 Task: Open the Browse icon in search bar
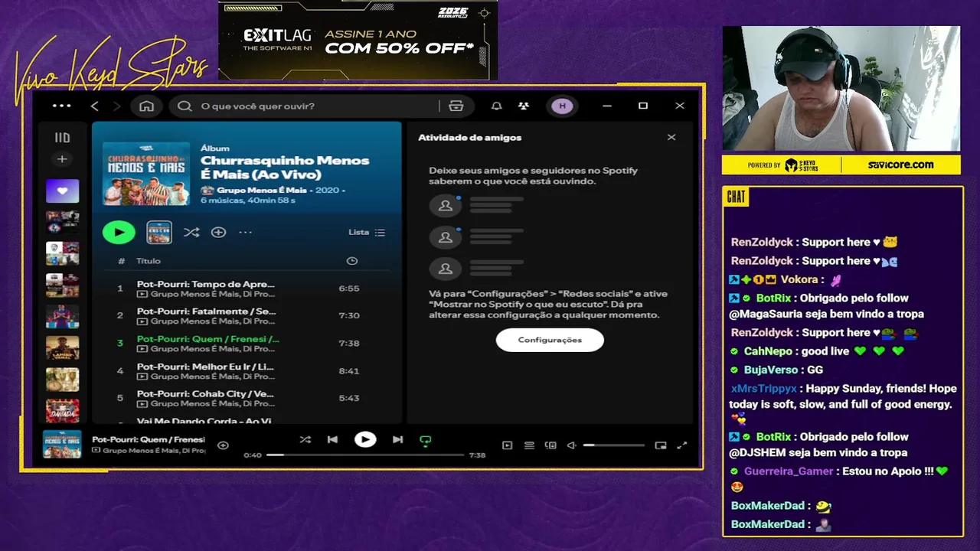[456, 106]
